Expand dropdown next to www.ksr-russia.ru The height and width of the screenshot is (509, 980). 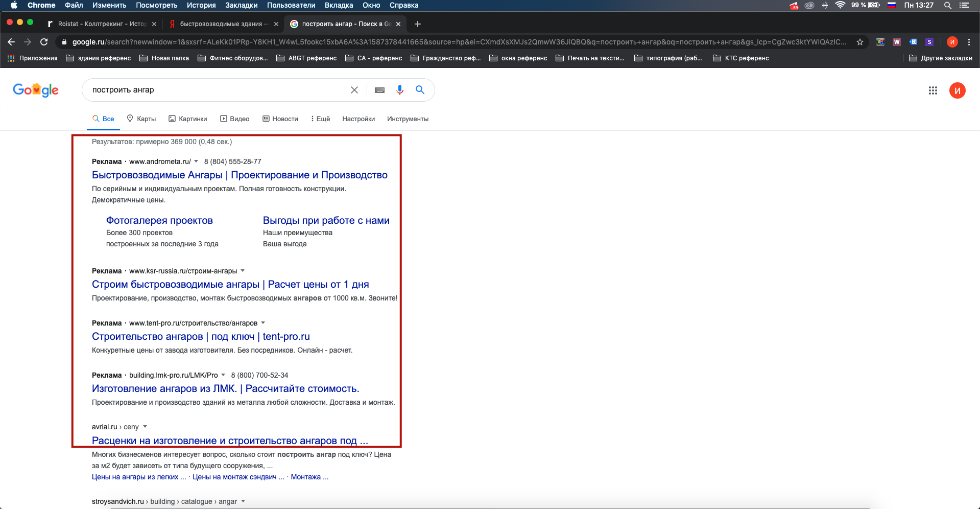pos(243,271)
